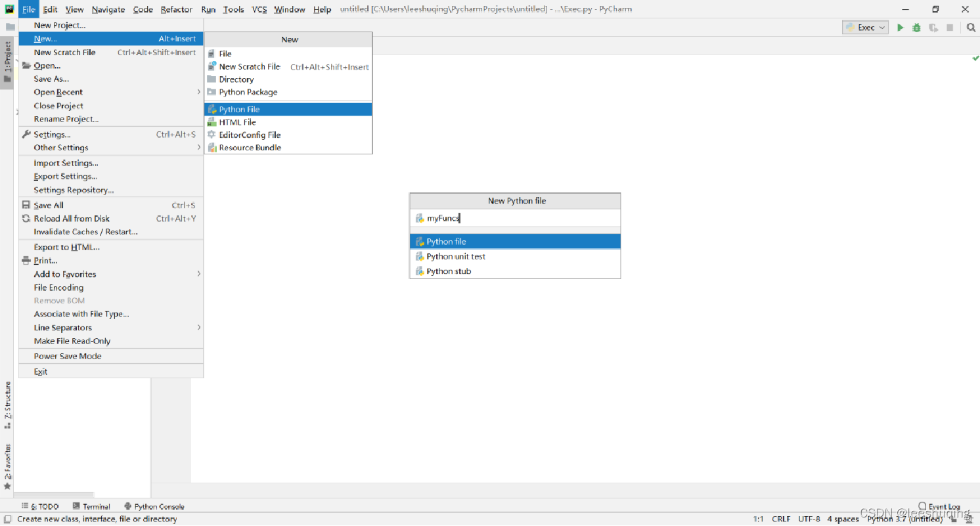
Task: Click Reload All from Disk
Action: (110, 219)
